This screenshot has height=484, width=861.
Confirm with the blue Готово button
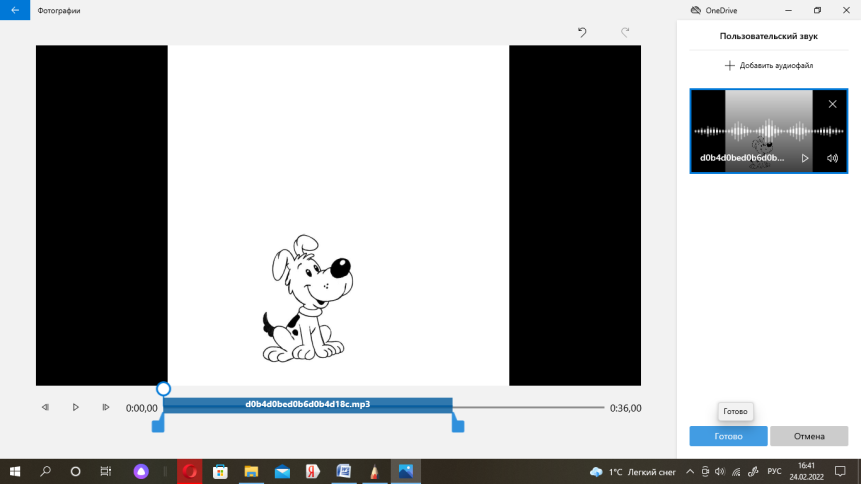(728, 436)
